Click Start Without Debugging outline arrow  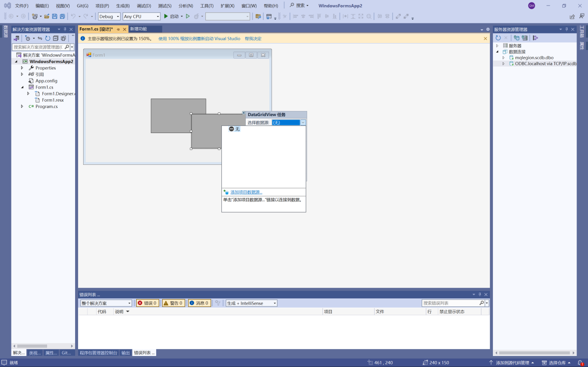pos(188,16)
